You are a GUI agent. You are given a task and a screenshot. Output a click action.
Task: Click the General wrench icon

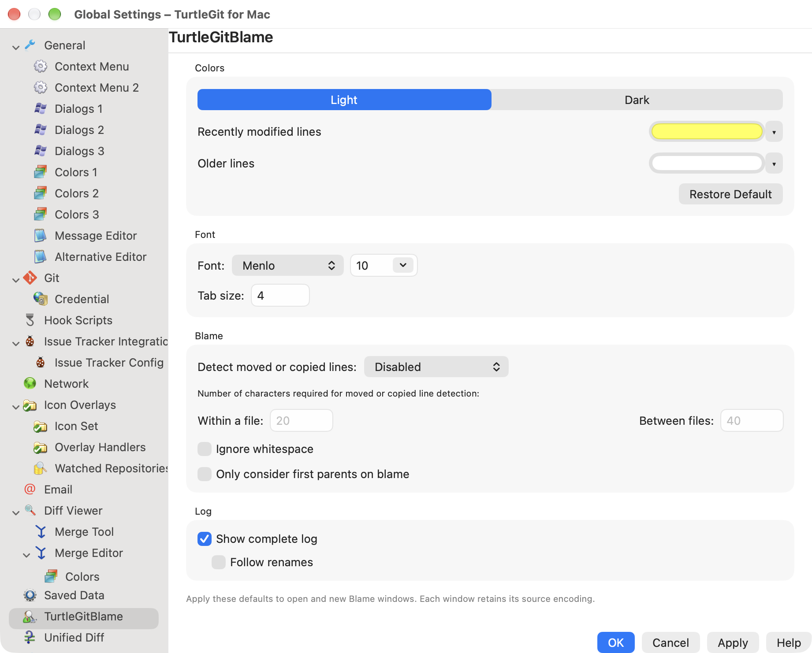tap(30, 45)
